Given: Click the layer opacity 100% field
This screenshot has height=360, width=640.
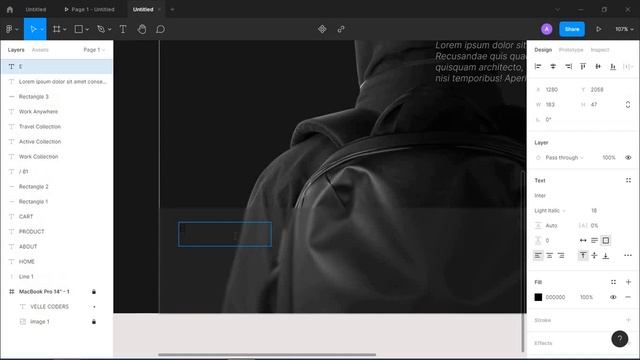Looking at the screenshot, I should click(x=609, y=158).
